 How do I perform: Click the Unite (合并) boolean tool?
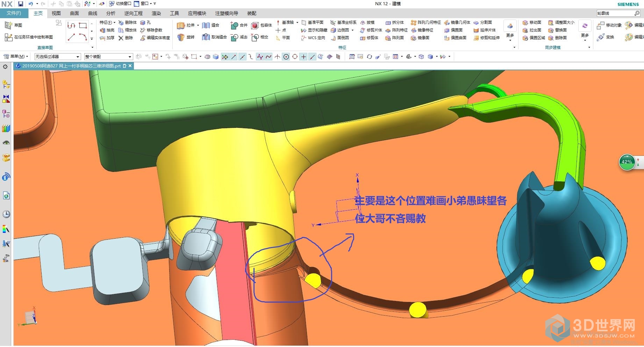click(239, 25)
